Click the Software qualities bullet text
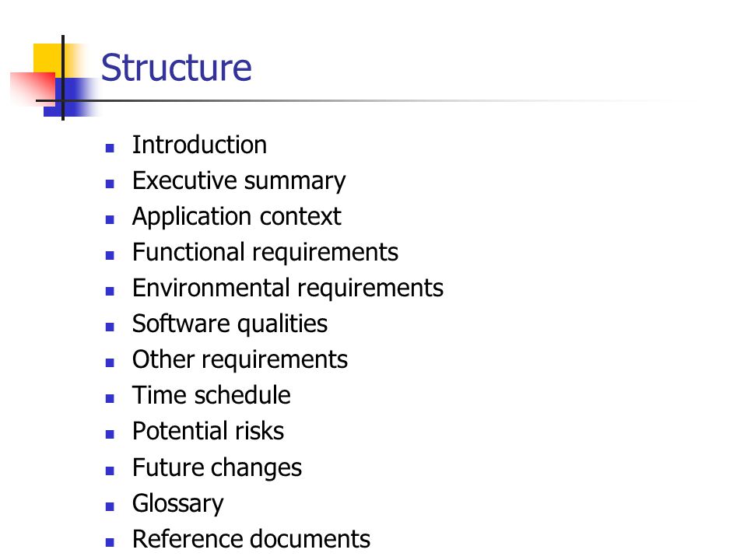This screenshot has width=747, height=560. coord(230,324)
